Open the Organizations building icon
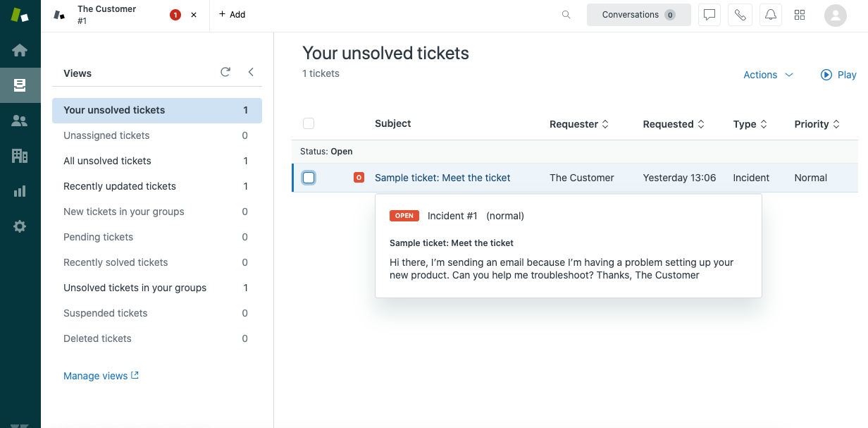This screenshot has height=428, width=868. tap(20, 156)
